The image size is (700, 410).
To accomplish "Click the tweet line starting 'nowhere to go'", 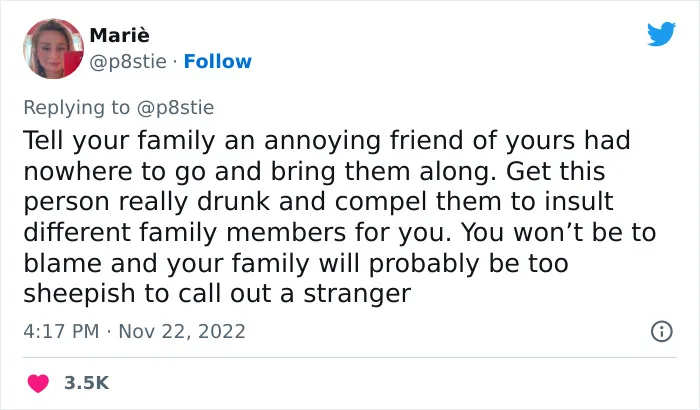I will [x=314, y=171].
